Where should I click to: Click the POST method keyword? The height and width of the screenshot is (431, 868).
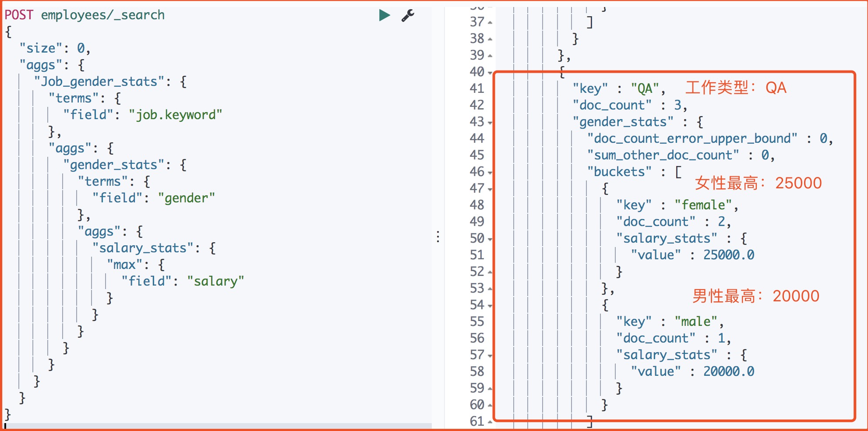tap(19, 15)
